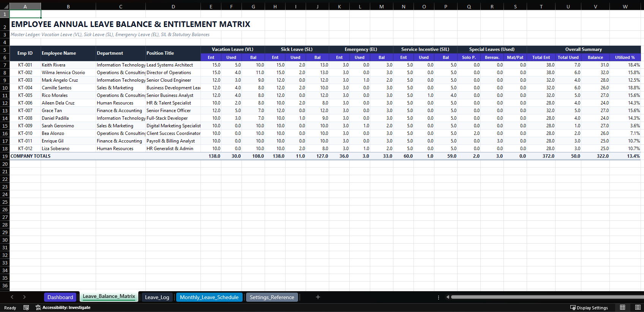Viewport: 644px width, 312px height.
Task: Select the Camille Santos name cell
Action: [x=68, y=88]
